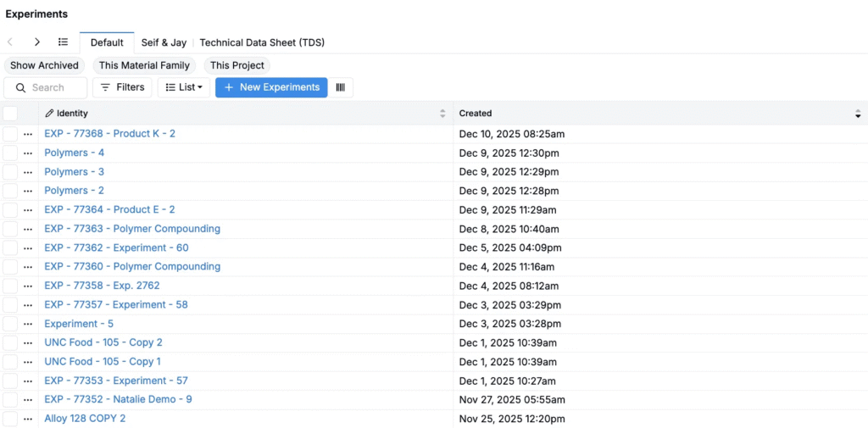
Task: Enable the Show Archived filter chip
Action: click(x=44, y=65)
